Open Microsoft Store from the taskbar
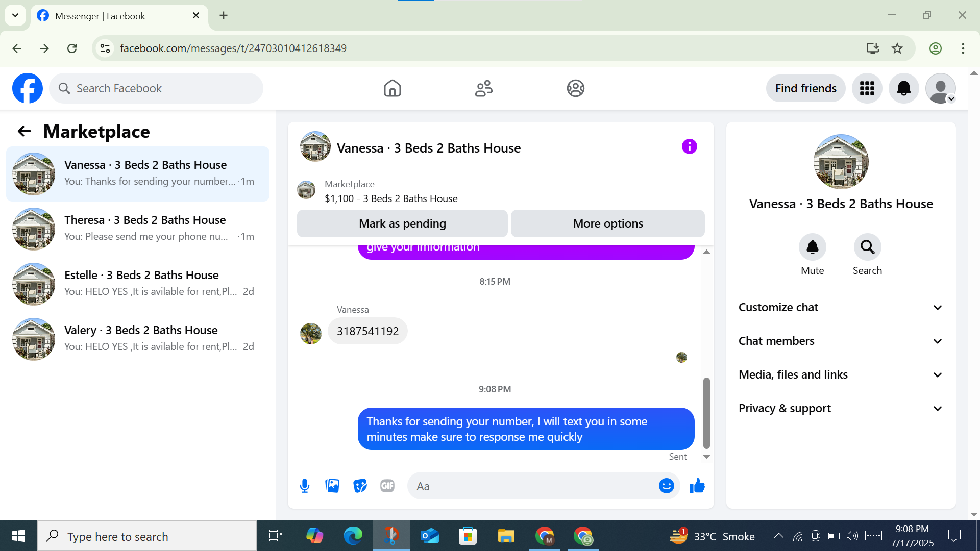 click(468, 536)
